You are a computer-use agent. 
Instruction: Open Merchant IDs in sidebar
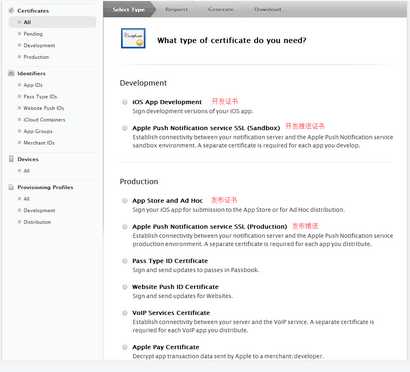[x=39, y=143]
